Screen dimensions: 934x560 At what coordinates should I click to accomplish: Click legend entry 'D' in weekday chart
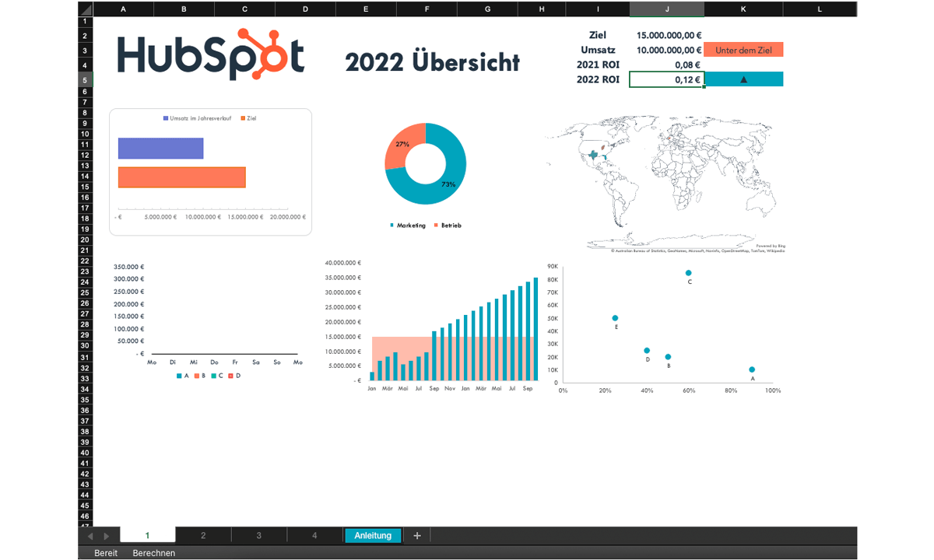coord(233,376)
